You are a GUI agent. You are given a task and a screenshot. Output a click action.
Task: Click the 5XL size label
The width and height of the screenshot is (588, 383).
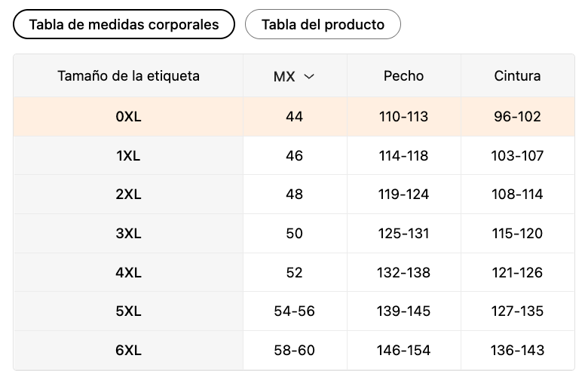pyautogui.click(x=128, y=311)
